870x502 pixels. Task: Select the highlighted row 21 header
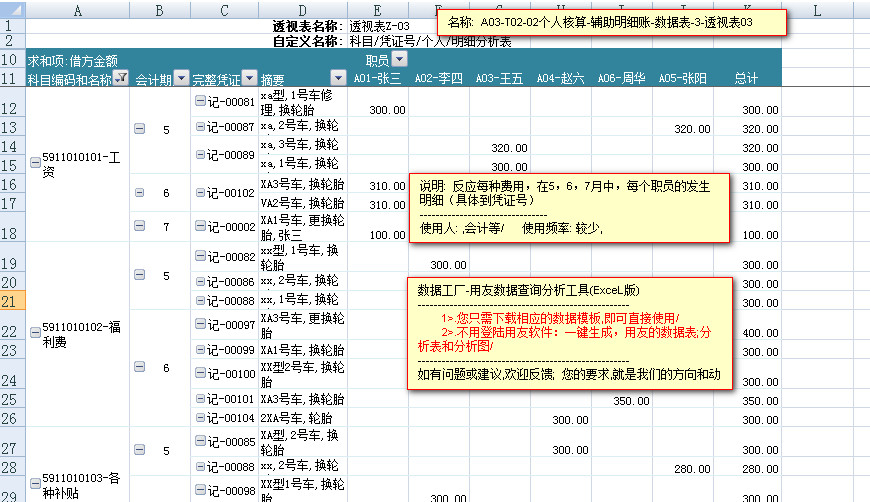(11, 300)
